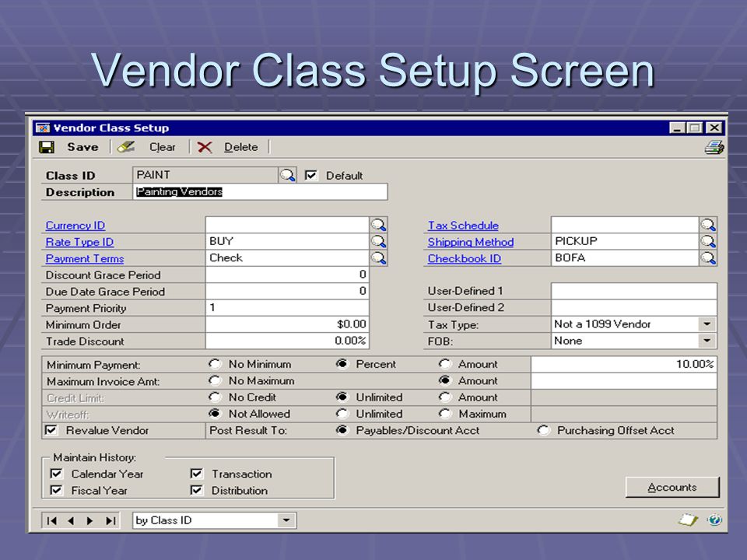Screen dimensions: 747x560
Task: Open the help question mark icon
Action: coord(714,520)
